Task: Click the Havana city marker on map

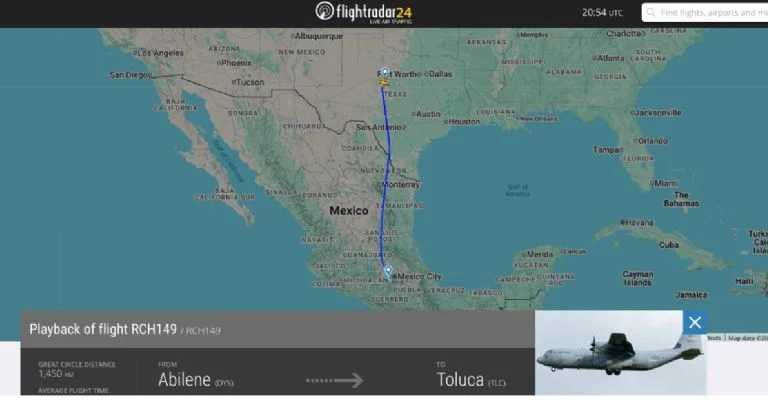Action: coord(623,222)
